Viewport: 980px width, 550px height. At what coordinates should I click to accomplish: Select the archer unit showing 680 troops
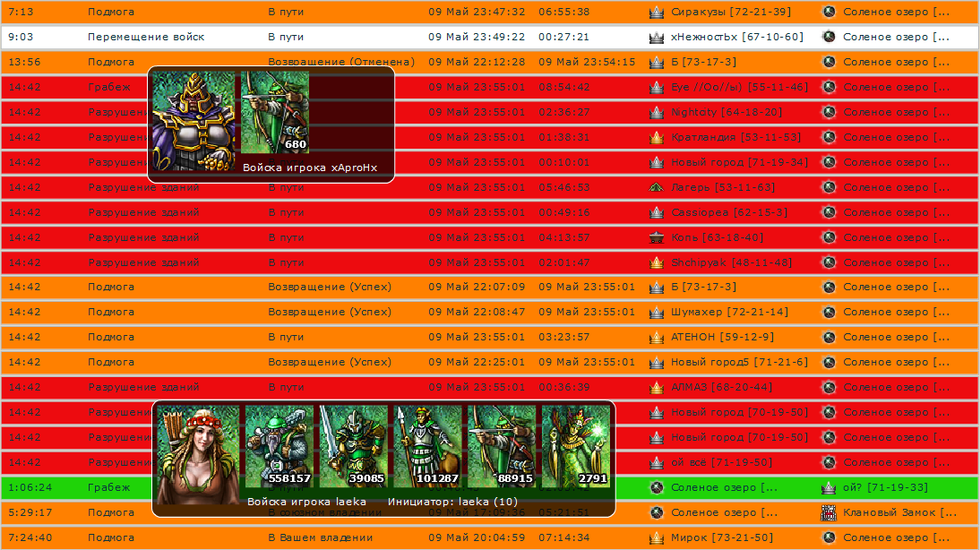tap(274, 113)
